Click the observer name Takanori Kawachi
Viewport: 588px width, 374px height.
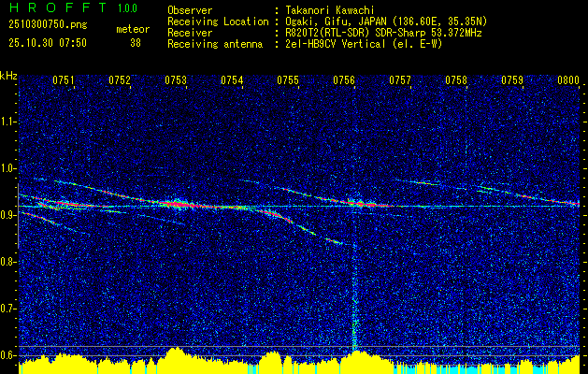(330, 10)
